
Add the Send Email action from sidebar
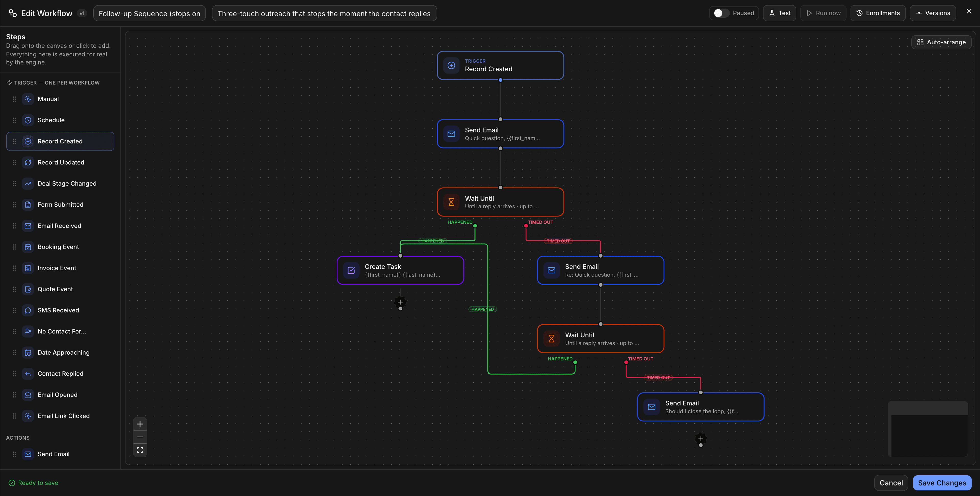coord(60,454)
